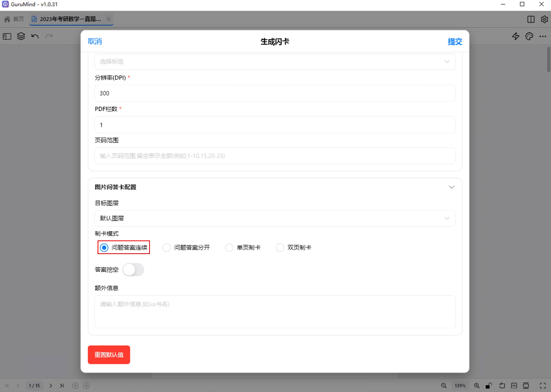The height and width of the screenshot is (392, 551).
Task: Click the lightning bolt flashcard icon
Action: pos(515,37)
